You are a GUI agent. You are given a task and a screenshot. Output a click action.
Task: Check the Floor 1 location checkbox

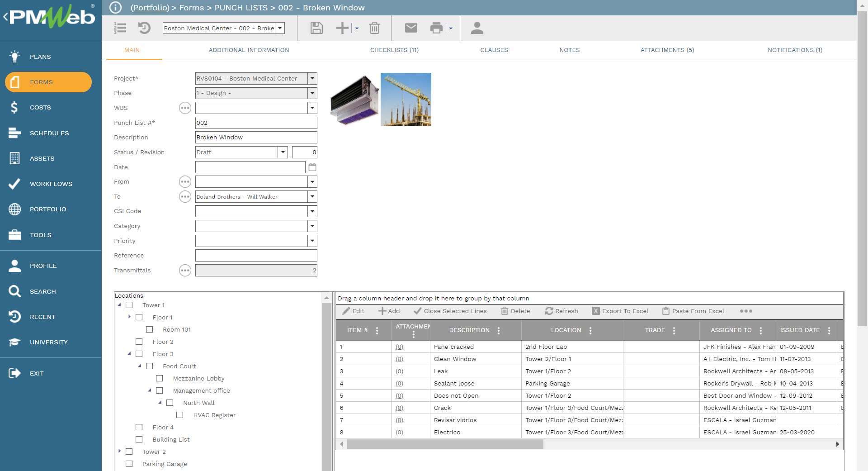[x=139, y=317]
